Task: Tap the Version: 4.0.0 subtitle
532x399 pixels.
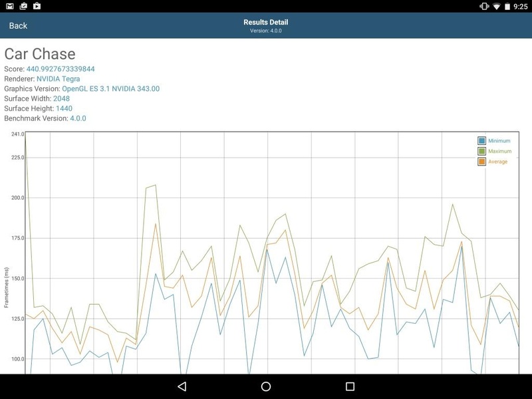Action: click(x=265, y=31)
